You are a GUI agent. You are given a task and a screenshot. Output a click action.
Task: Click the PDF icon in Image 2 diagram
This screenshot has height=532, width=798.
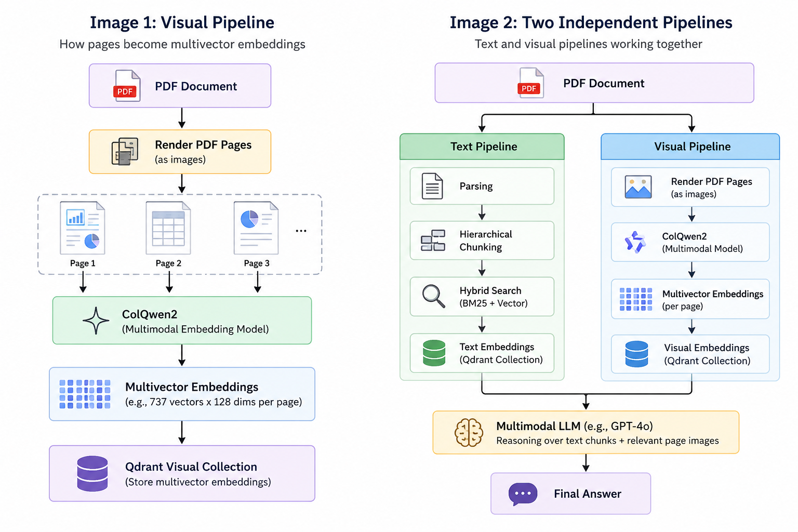click(x=531, y=83)
